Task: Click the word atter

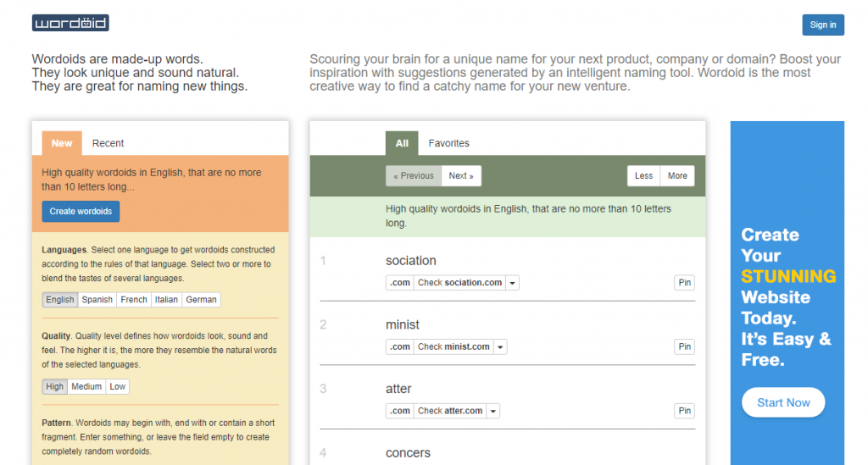Action: coord(398,389)
